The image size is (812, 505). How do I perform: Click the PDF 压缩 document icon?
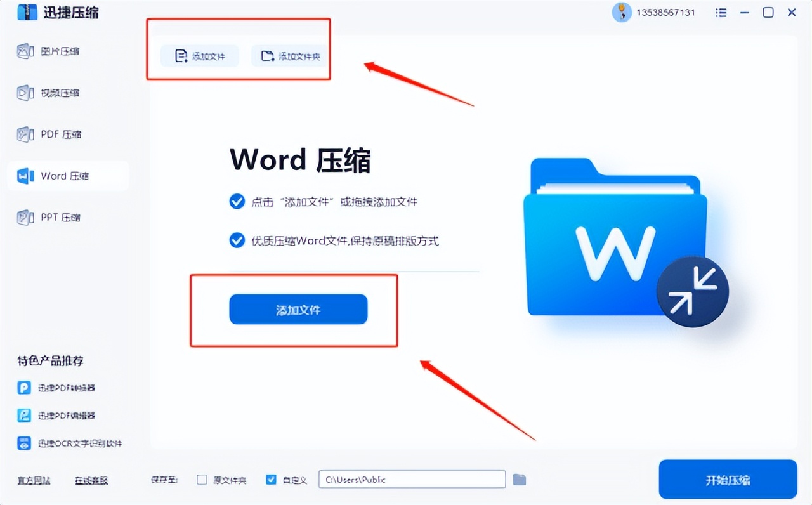click(25, 134)
